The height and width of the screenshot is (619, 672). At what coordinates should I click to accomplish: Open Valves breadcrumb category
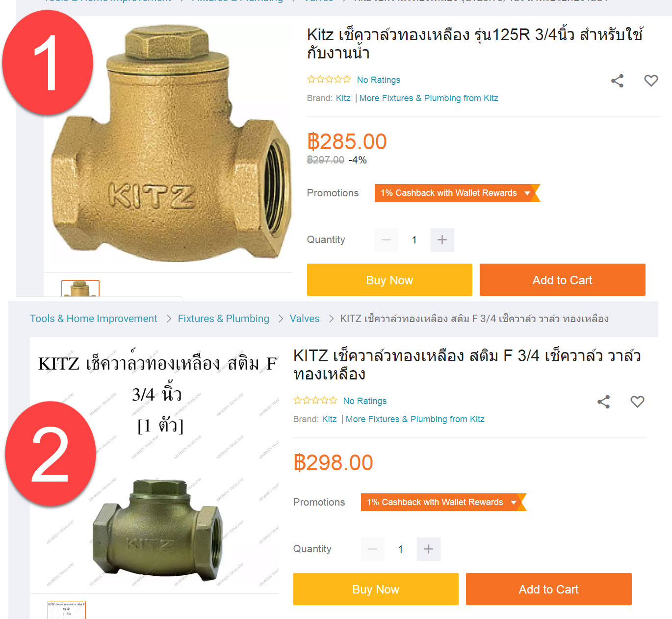coord(305,319)
